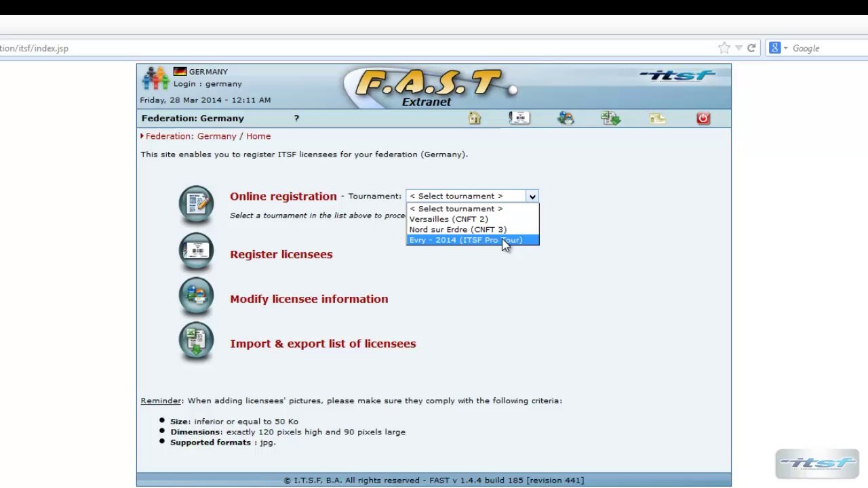
Task: Click the question mark help icon
Action: 296,119
